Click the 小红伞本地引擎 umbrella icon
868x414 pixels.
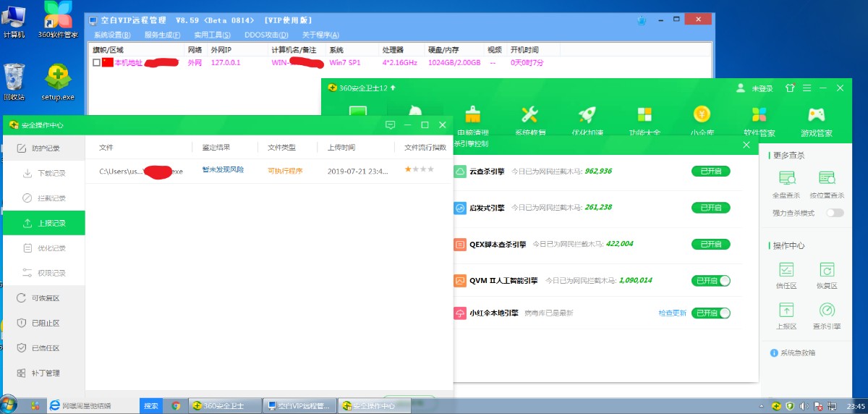[x=460, y=313]
